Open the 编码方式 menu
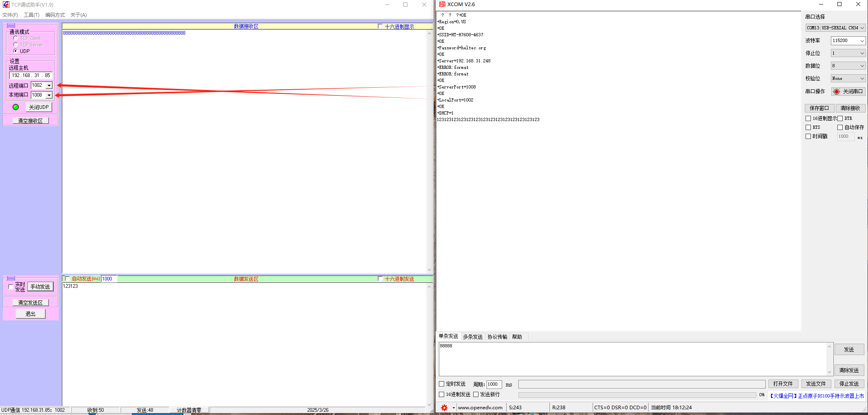Screen dimensions: 868x415 tap(55, 15)
